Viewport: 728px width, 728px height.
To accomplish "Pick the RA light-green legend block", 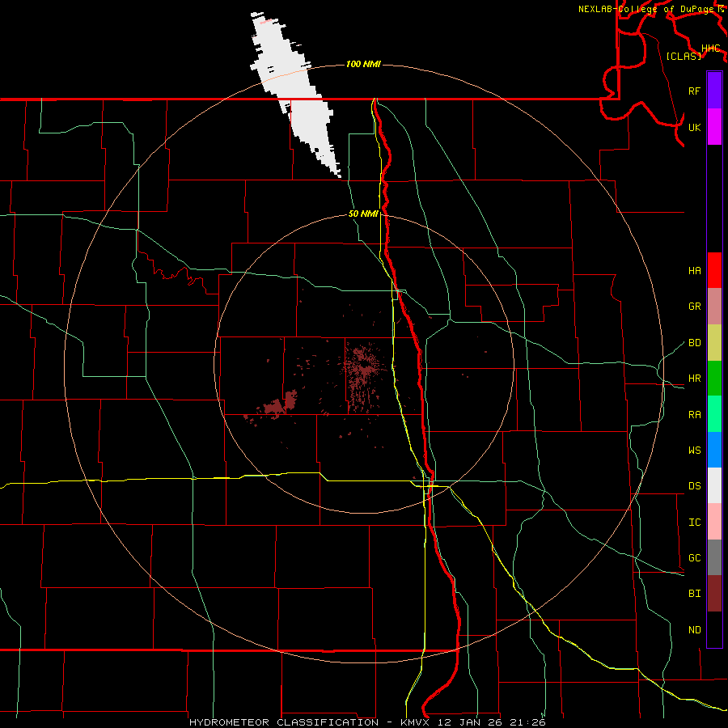I will [714, 414].
